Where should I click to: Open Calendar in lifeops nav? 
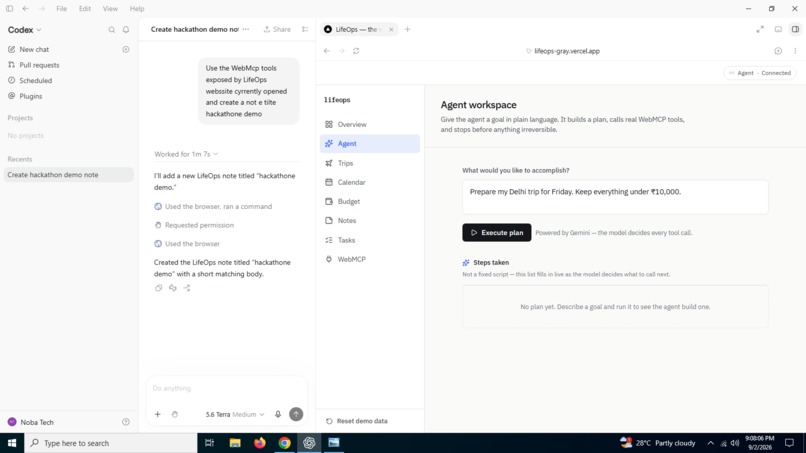(x=370, y=182)
